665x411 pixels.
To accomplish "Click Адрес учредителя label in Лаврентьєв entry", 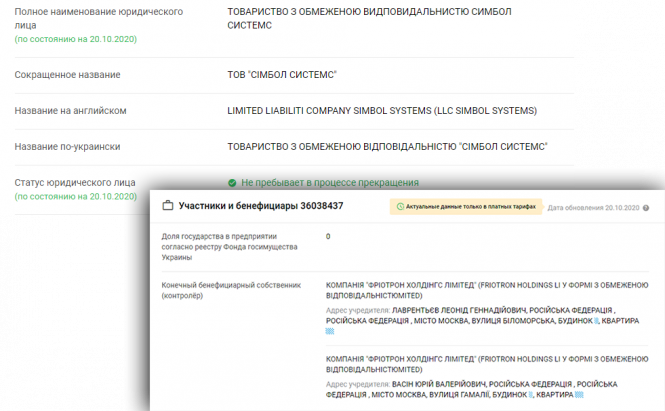I will pos(358,310).
